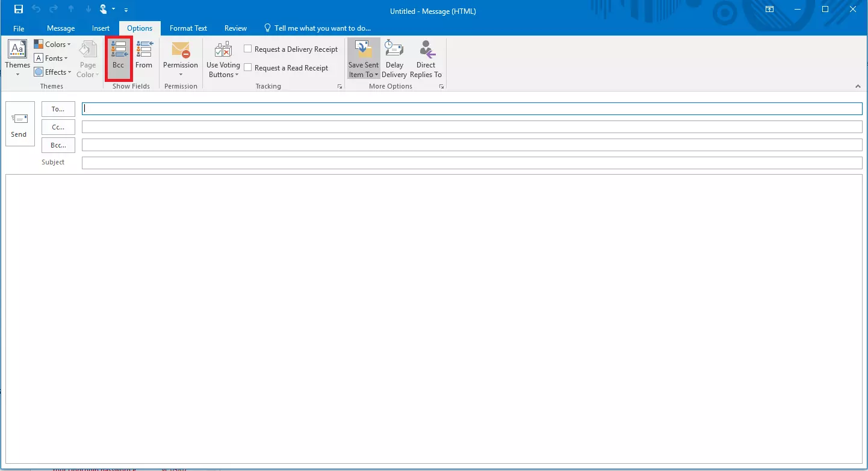
Task: Enable Request a Delivery Receipt
Action: pyautogui.click(x=247, y=49)
